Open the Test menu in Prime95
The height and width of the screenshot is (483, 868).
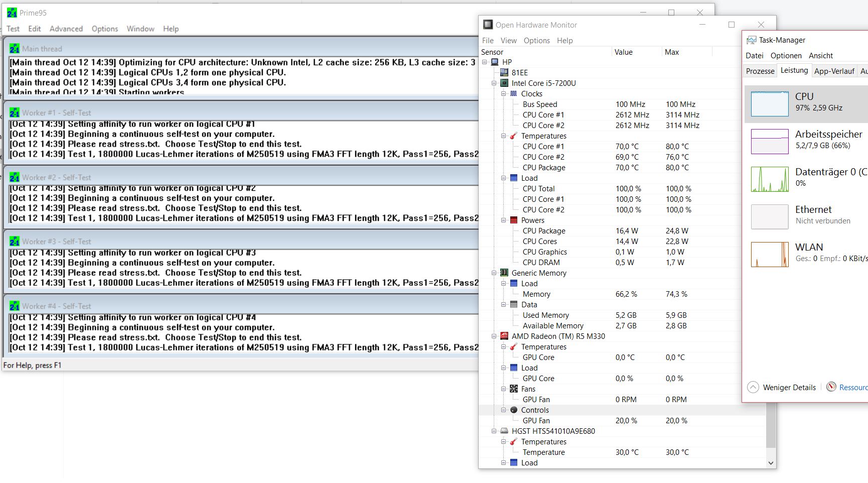pyautogui.click(x=13, y=29)
